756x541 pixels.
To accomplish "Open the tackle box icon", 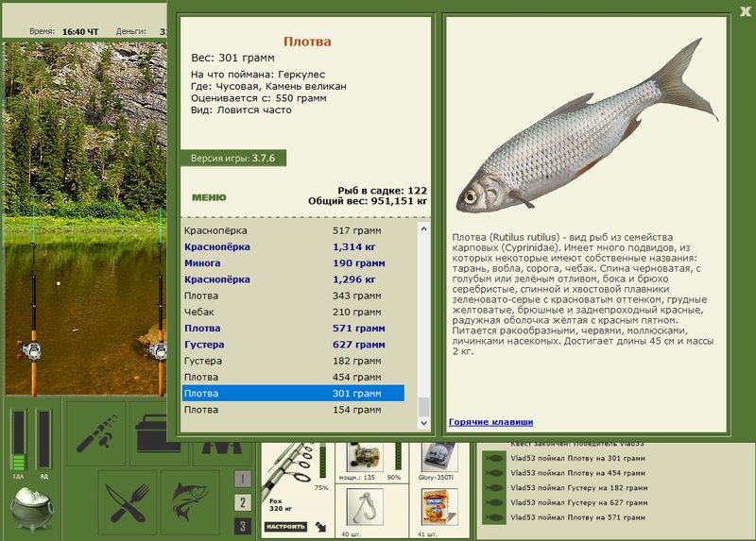I will [159, 433].
